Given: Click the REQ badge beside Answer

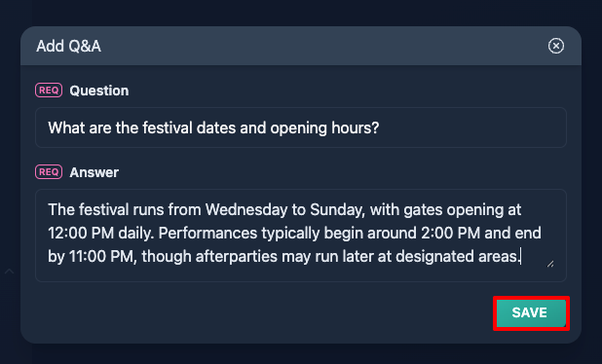Looking at the screenshot, I should [x=49, y=172].
